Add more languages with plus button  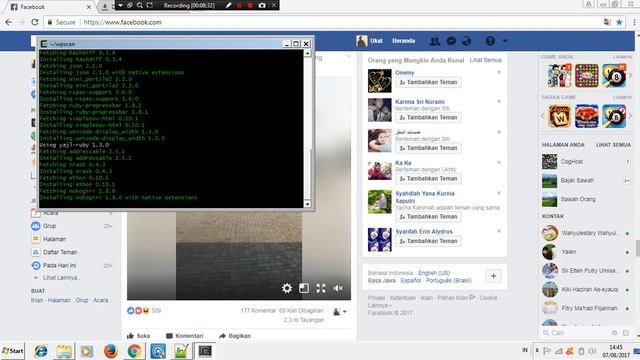pyautogui.click(x=493, y=276)
